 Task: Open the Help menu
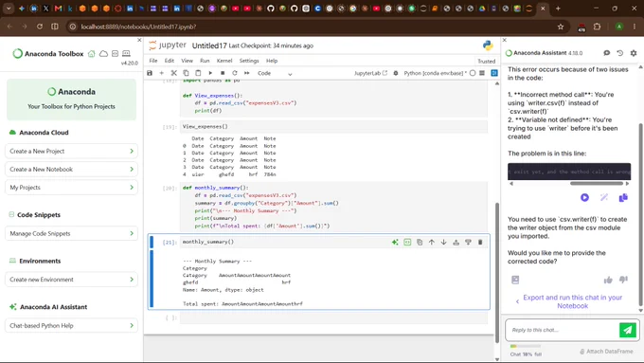coord(272,61)
